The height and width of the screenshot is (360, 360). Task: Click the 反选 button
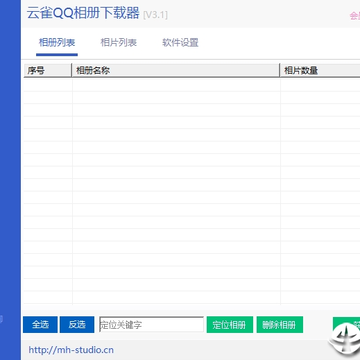[x=77, y=325]
